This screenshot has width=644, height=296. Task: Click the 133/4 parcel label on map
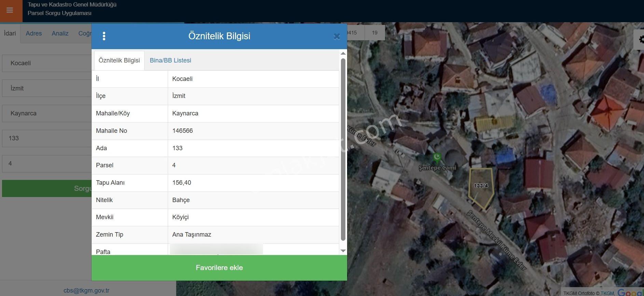(x=481, y=186)
